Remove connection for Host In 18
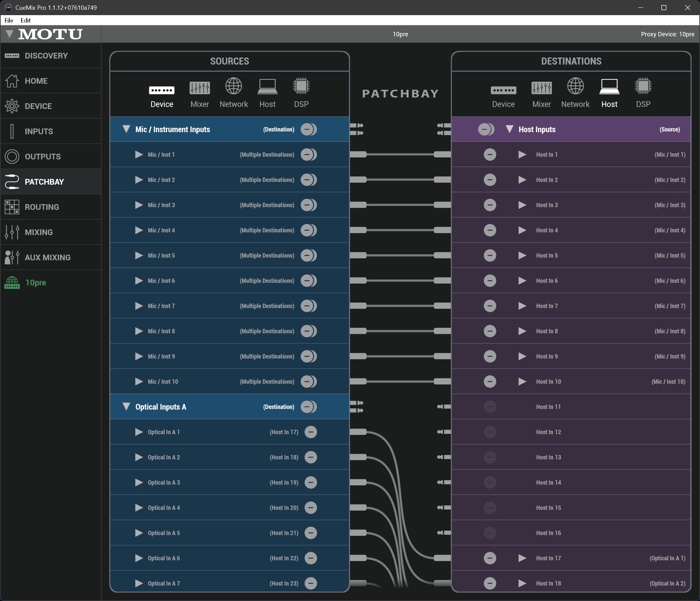 (x=490, y=583)
